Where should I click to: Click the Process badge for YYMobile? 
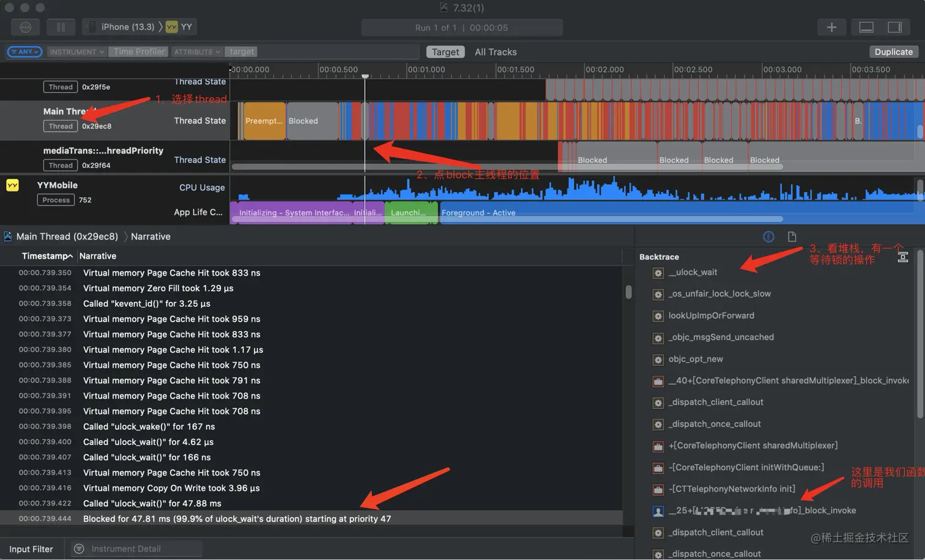pos(56,200)
